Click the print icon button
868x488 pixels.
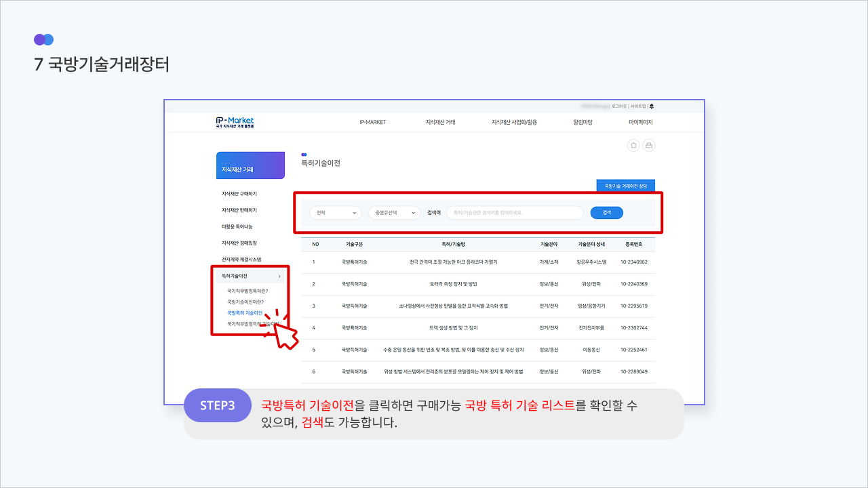tap(649, 145)
